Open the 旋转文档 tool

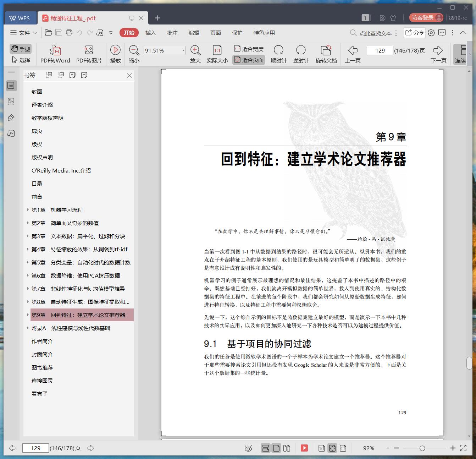pyautogui.click(x=326, y=54)
